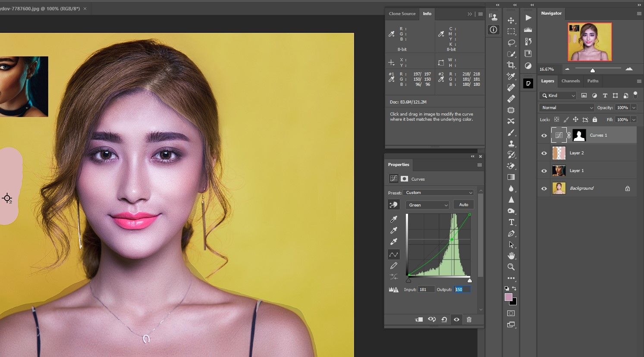Delete the adjustment layer with trash icon

click(x=469, y=319)
